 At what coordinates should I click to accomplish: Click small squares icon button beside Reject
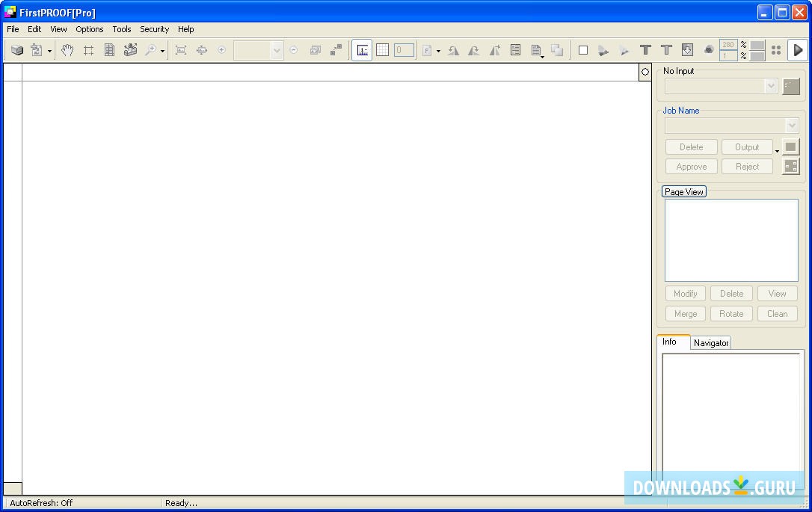791,167
